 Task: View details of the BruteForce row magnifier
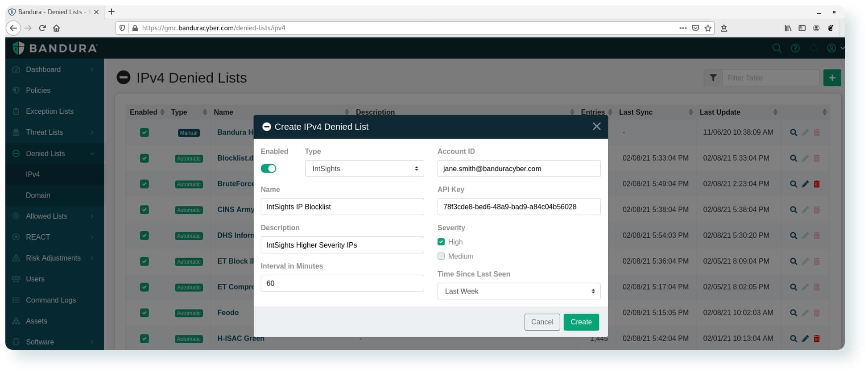[x=794, y=184]
